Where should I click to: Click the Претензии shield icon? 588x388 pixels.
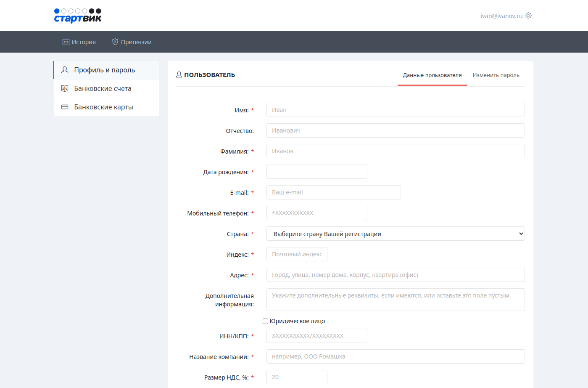click(x=115, y=42)
